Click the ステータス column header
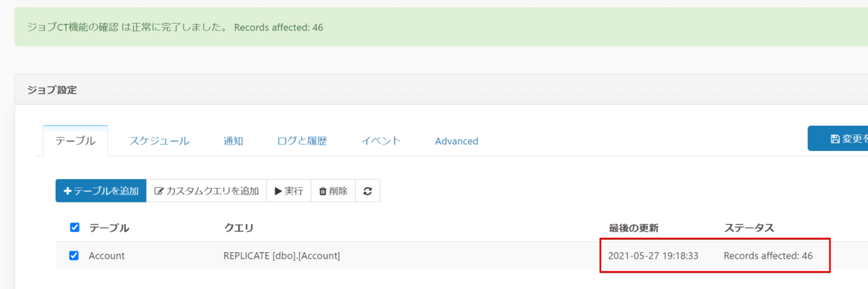 749,228
